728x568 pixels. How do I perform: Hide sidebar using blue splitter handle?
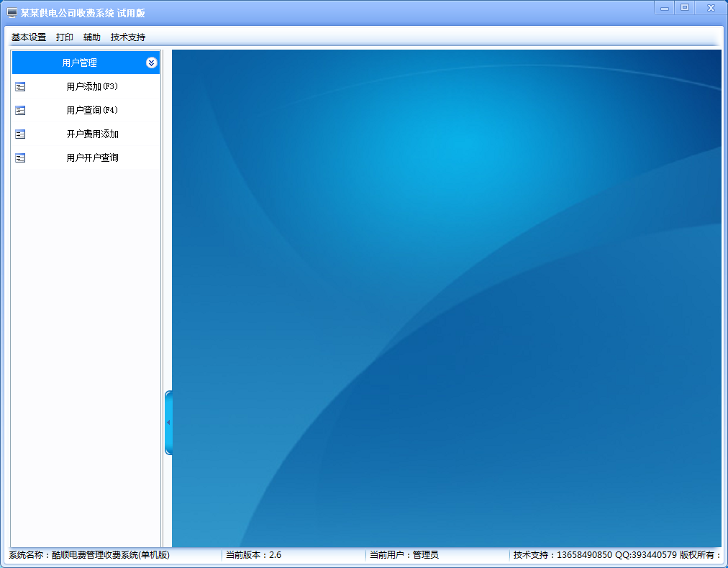[x=168, y=423]
